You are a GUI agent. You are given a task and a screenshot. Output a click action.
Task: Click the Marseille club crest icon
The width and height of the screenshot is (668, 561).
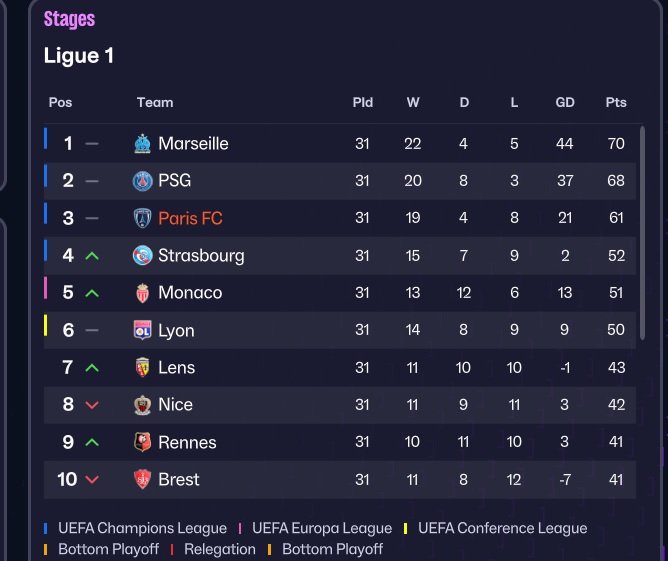(142, 144)
